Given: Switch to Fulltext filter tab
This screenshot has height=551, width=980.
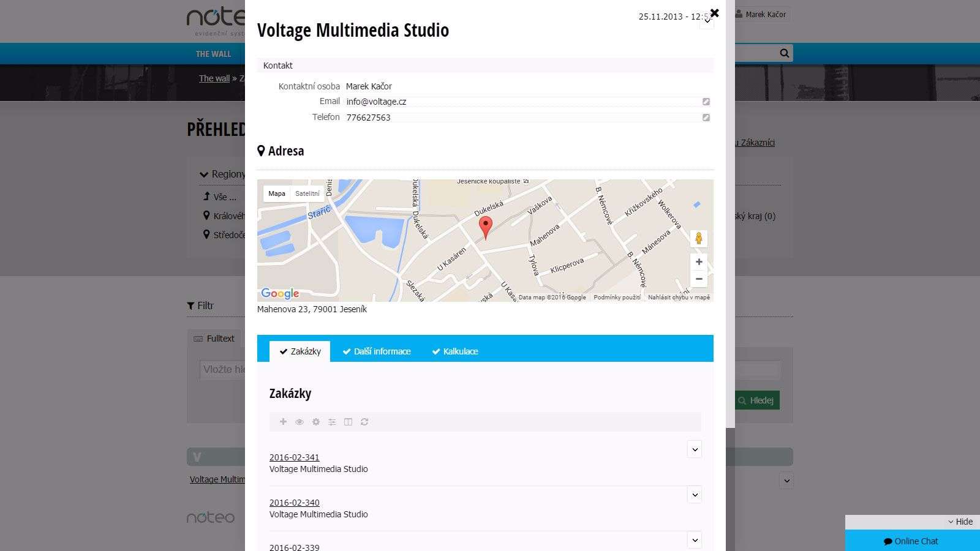Looking at the screenshot, I should [214, 339].
